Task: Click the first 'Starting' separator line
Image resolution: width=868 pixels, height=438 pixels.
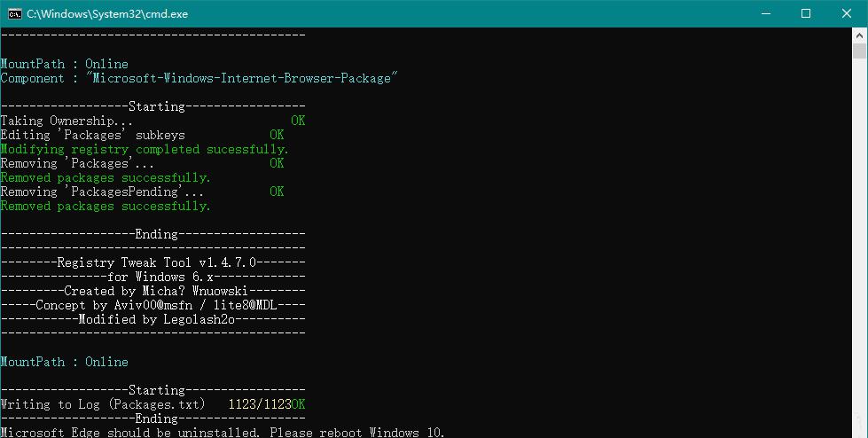Action: pos(152,106)
